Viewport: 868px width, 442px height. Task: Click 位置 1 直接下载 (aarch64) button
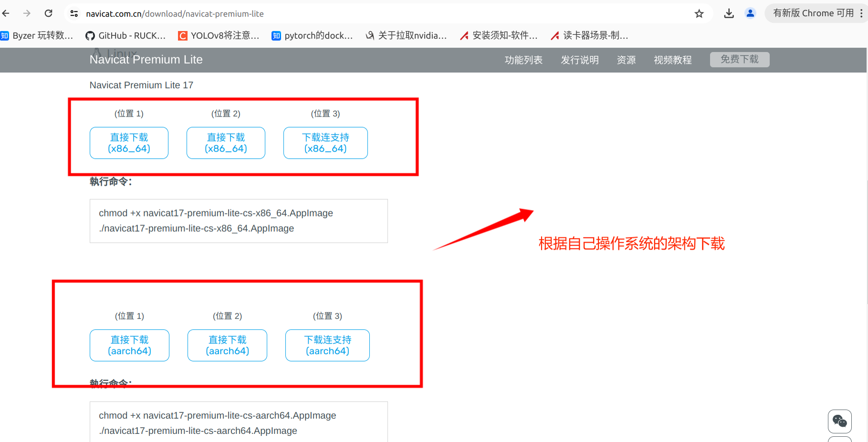coord(129,345)
